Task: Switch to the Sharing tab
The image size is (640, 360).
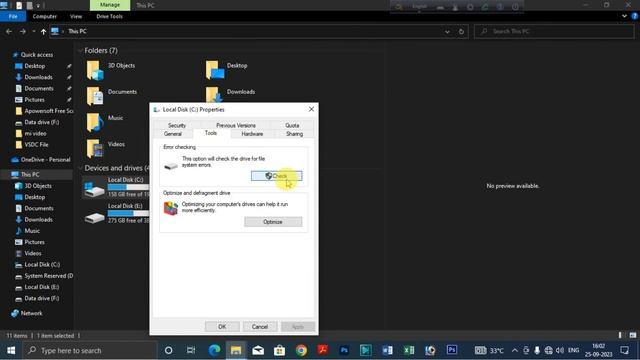Action: tap(294, 134)
